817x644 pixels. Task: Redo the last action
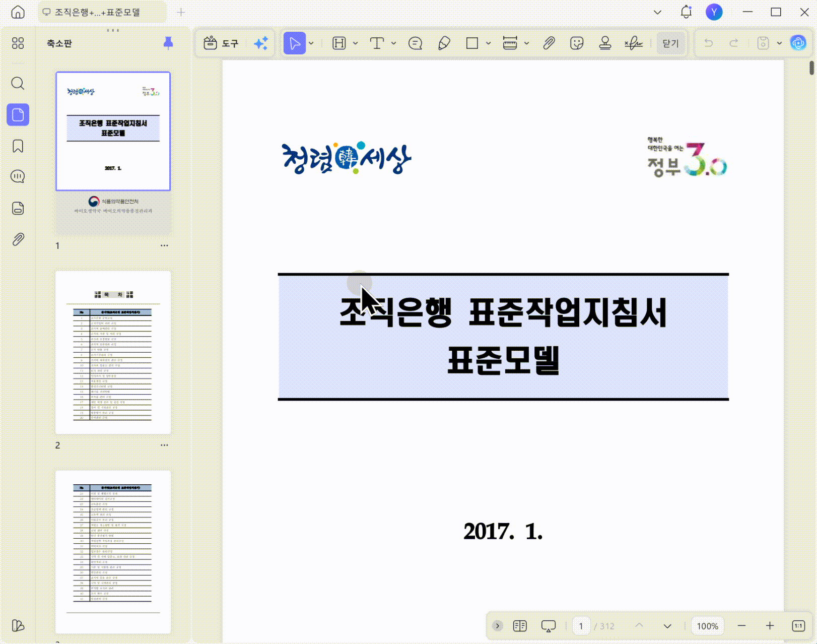tap(734, 43)
